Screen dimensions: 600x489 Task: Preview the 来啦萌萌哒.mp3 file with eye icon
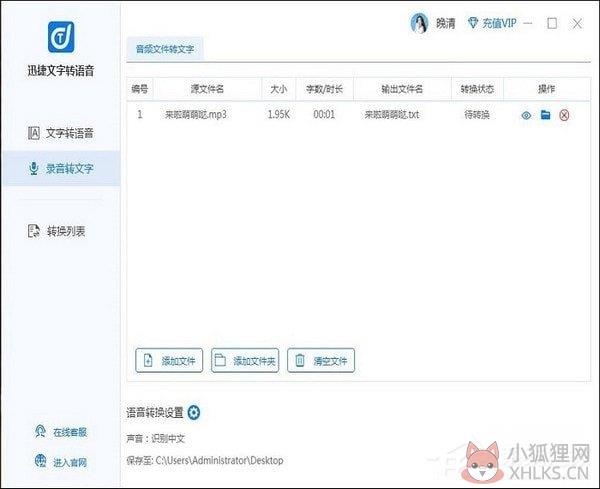[526, 115]
